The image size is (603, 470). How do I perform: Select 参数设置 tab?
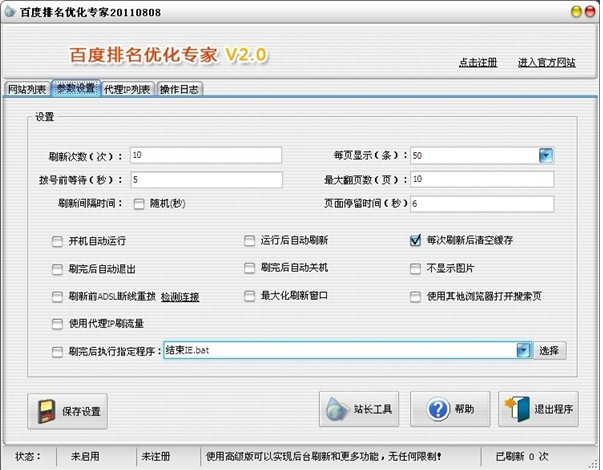76,88
